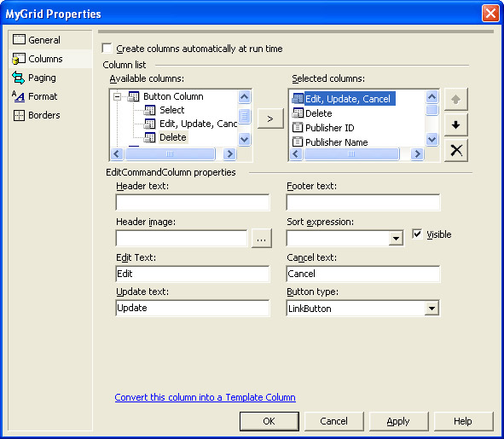
Task: Click the Paging icon in sidebar
Action: point(18,78)
